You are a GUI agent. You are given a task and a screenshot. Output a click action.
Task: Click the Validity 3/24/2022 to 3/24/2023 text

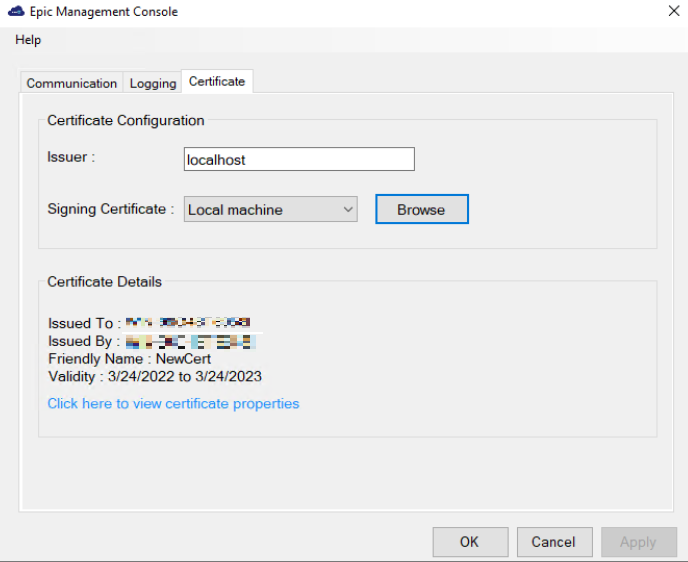pyautogui.click(x=155, y=376)
